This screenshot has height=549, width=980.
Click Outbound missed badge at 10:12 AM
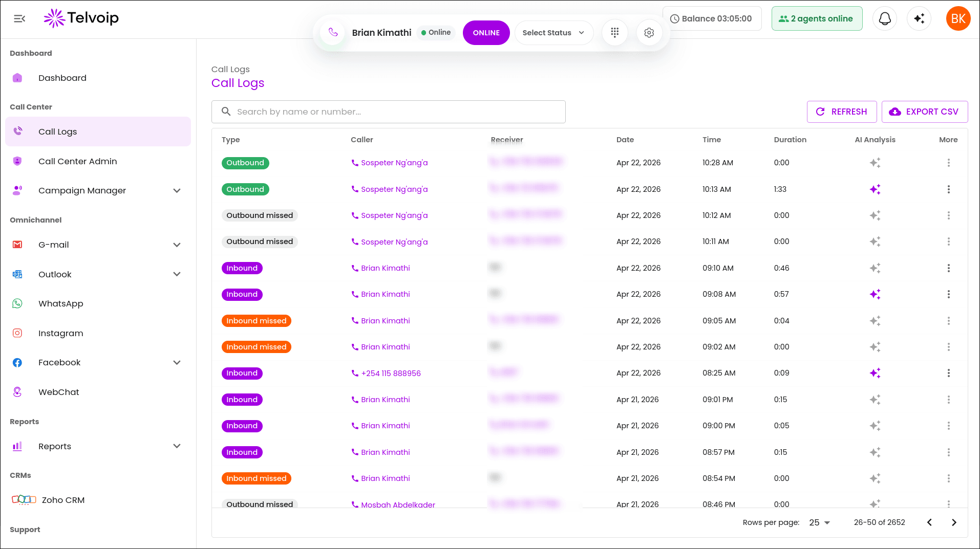click(260, 215)
